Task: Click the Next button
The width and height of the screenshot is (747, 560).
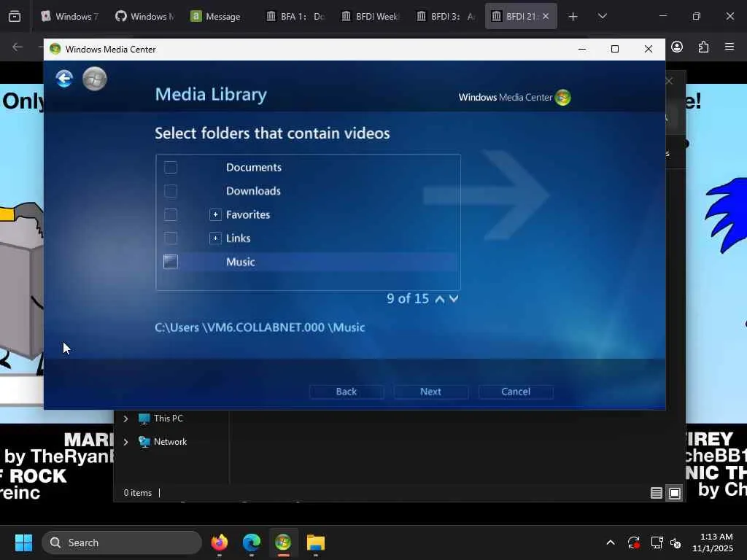Action: 430,392
